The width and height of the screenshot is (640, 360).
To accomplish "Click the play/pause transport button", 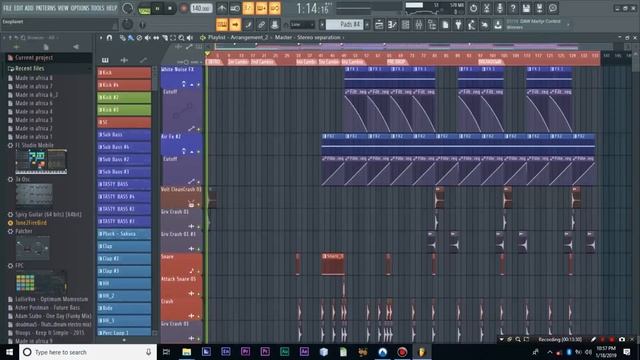I will [157, 9].
